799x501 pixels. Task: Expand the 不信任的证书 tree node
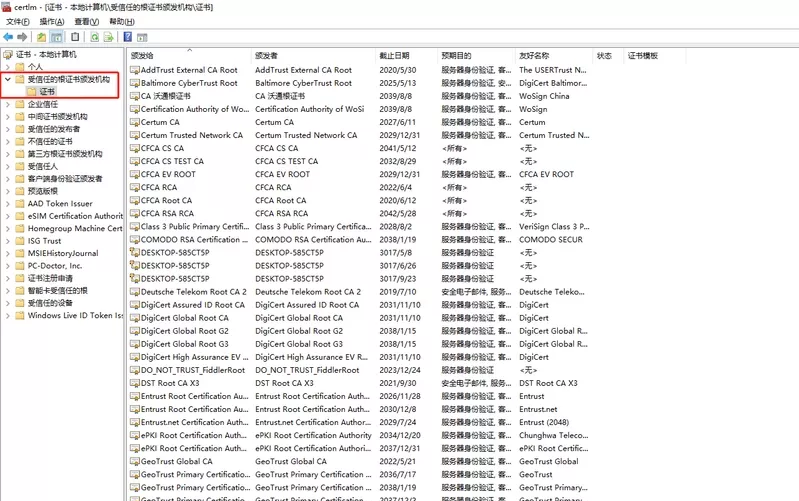click(x=8, y=142)
